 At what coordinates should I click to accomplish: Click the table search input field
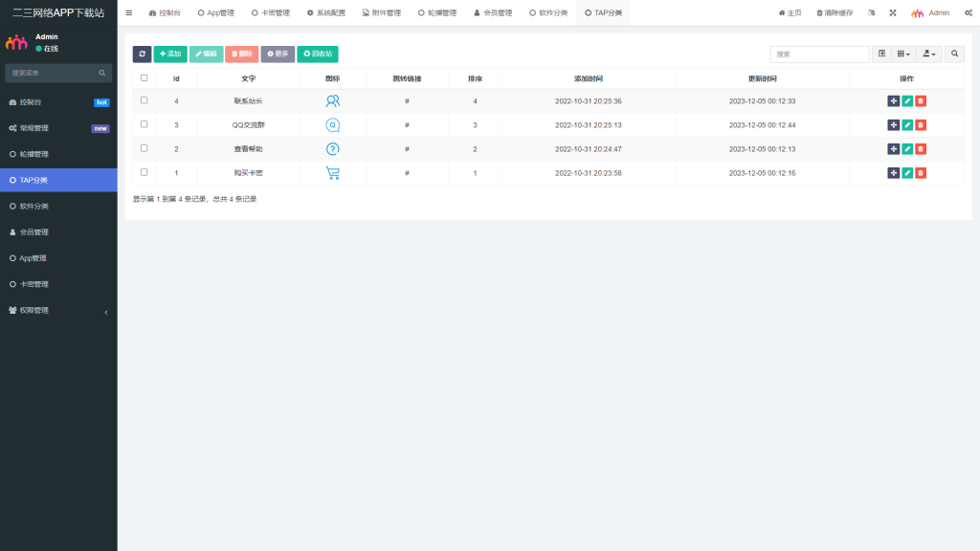click(x=819, y=55)
